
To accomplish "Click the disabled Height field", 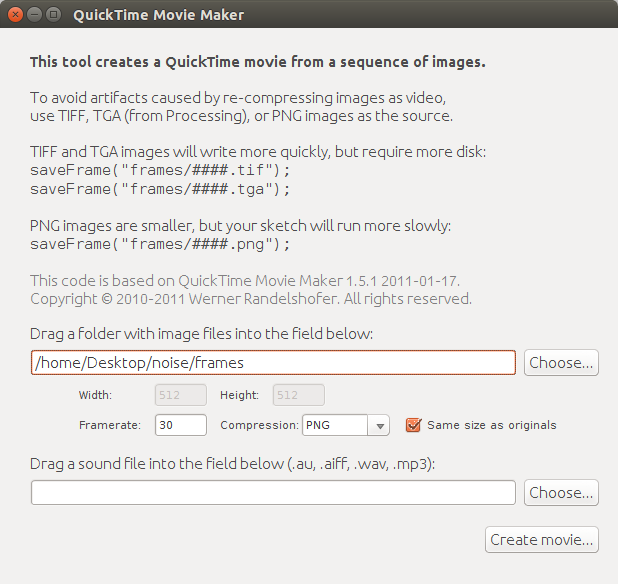I will tap(299, 395).
